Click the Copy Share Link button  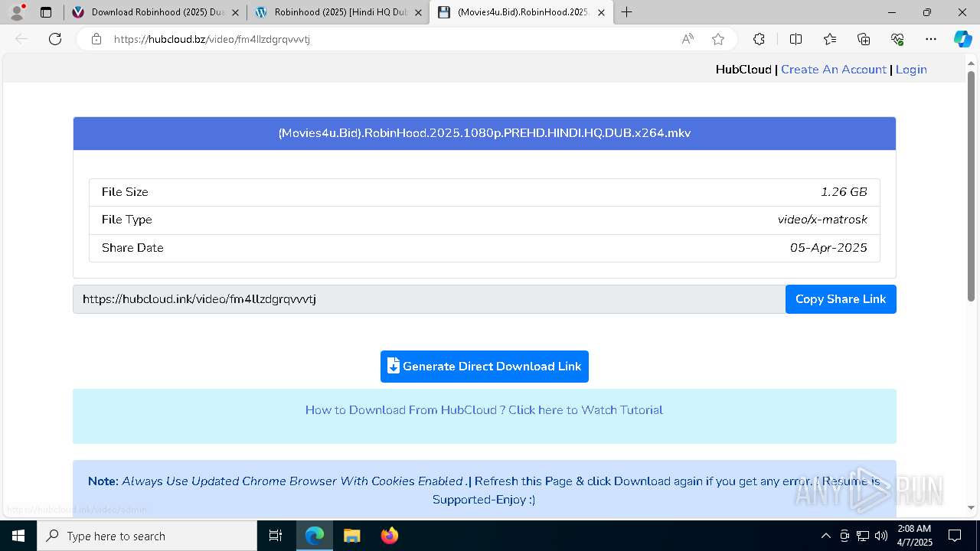click(841, 299)
